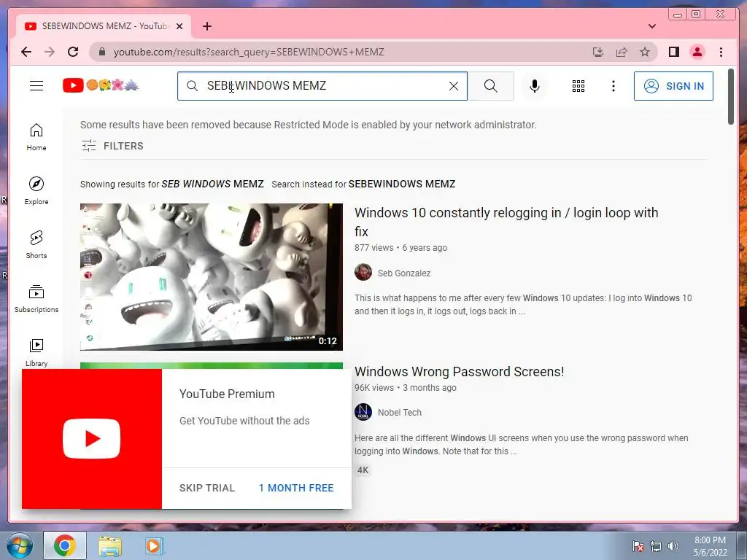The image size is (747, 560).
Task: Click the network tray icon
Action: 656,546
